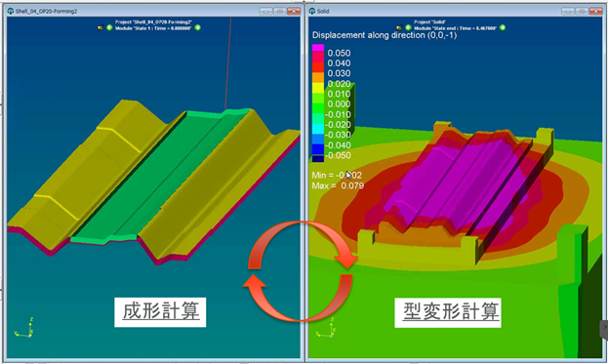Screen dimensions: 608x364
Task: Advance to next state in Solid window
Action: 503,28
